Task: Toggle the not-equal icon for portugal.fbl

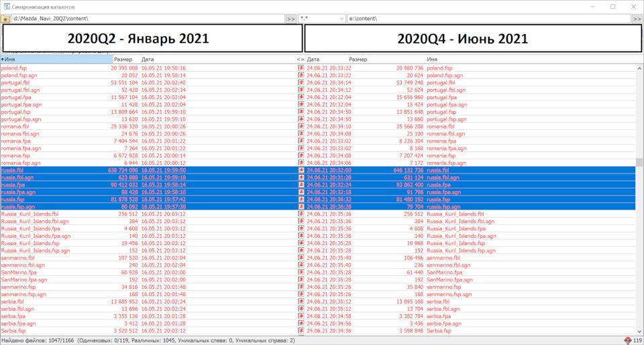Action: pyautogui.click(x=301, y=83)
